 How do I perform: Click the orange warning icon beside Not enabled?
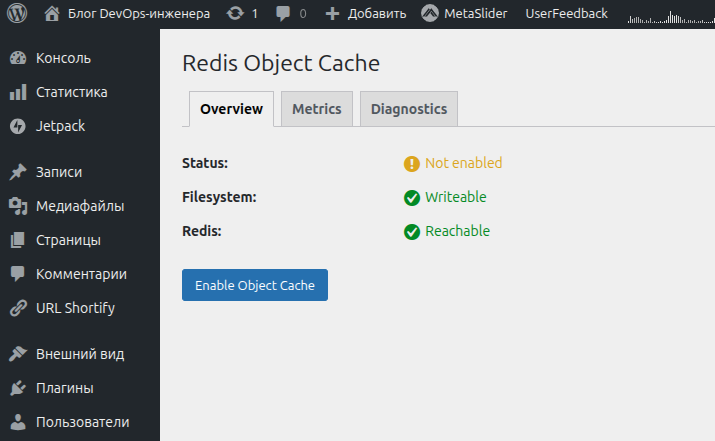coord(411,164)
